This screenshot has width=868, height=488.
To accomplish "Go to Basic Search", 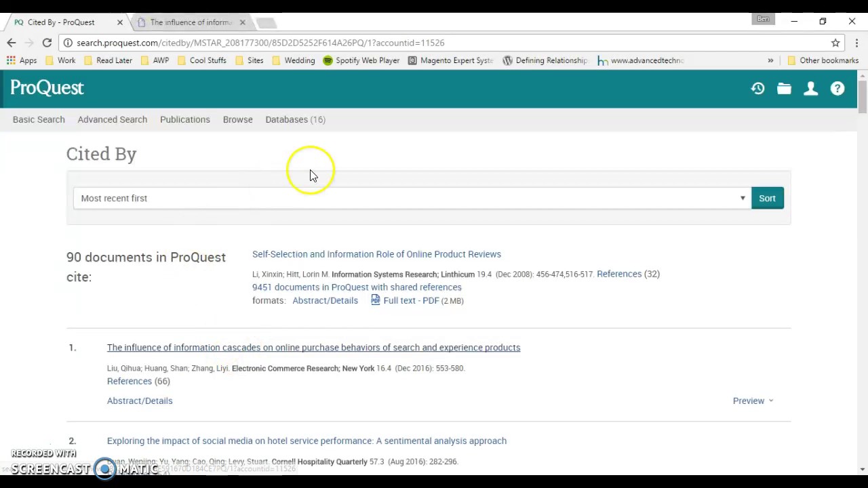I will [39, 119].
